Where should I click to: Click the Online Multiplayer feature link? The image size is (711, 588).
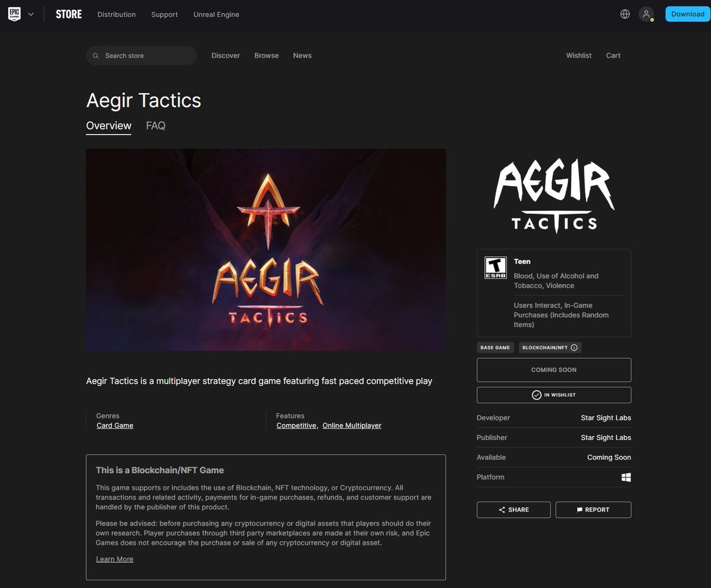pos(352,425)
